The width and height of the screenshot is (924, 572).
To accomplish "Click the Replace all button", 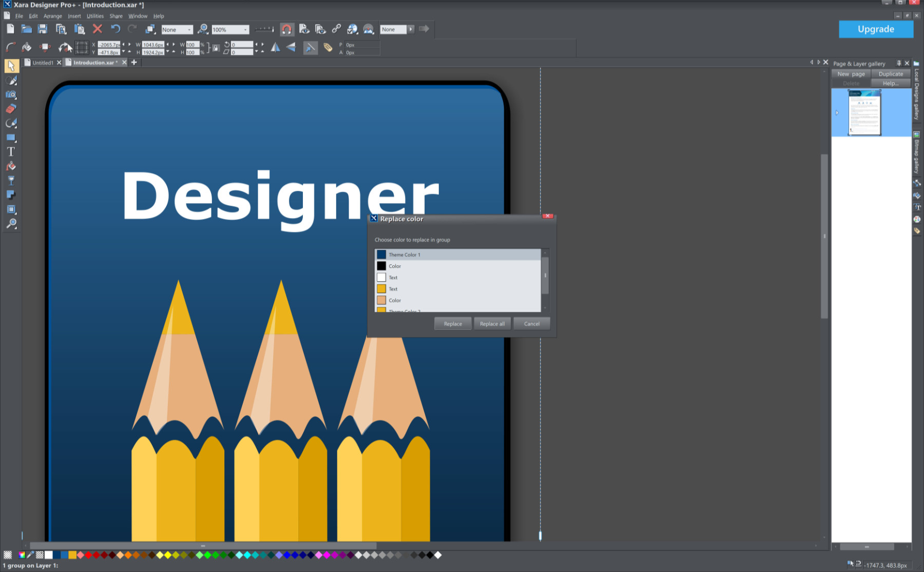I will [x=492, y=324].
